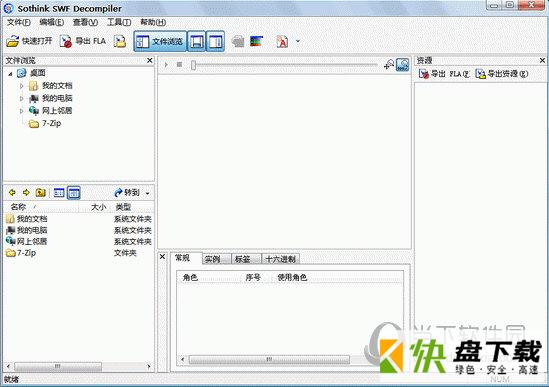Click the screenshot capture camera icon in toolbar

coord(238,41)
